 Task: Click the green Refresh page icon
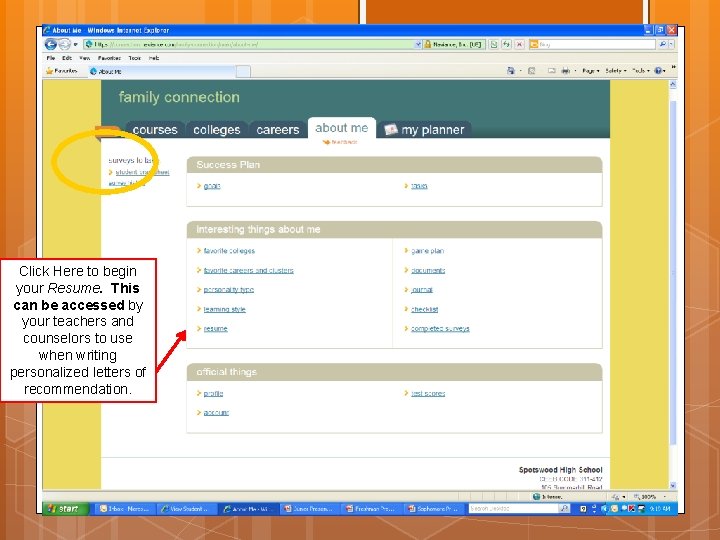[506, 45]
